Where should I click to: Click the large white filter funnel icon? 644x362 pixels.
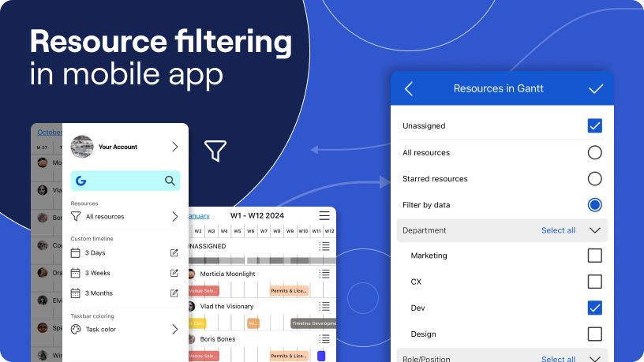point(215,151)
